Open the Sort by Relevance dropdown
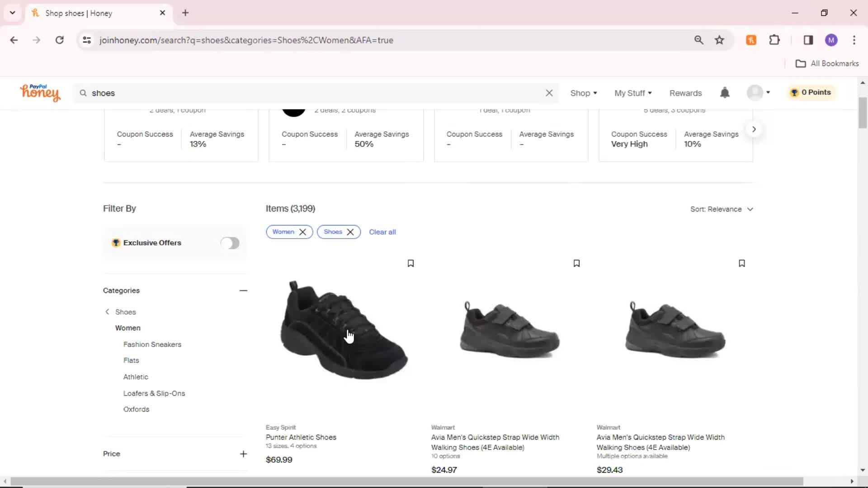This screenshot has width=868, height=488. [x=722, y=209]
